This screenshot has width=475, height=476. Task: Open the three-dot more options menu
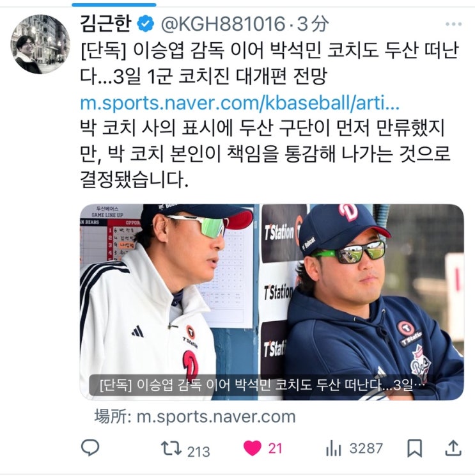pyautogui.click(x=453, y=24)
